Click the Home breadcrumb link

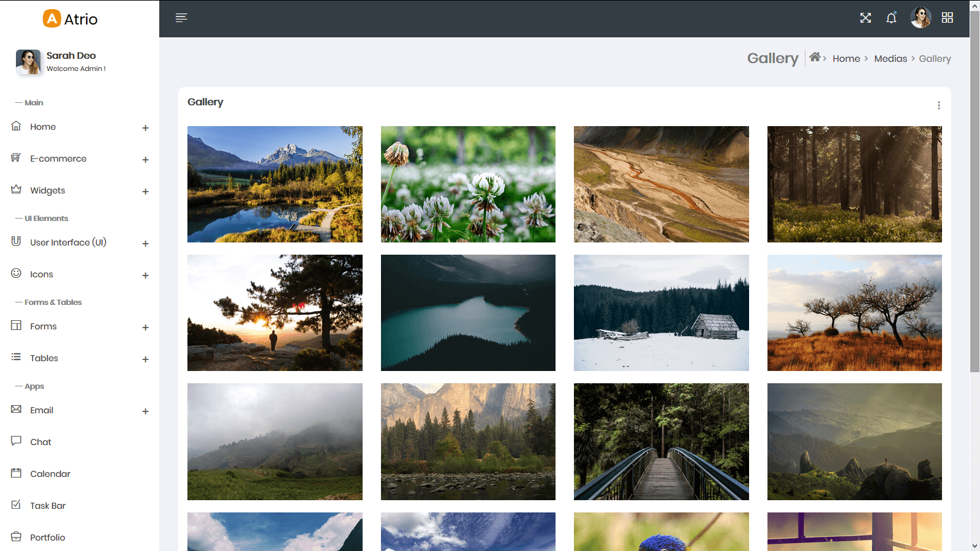click(x=846, y=59)
